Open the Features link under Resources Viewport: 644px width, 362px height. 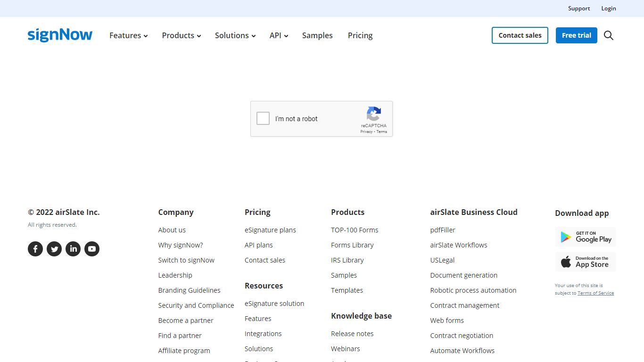pos(258,319)
